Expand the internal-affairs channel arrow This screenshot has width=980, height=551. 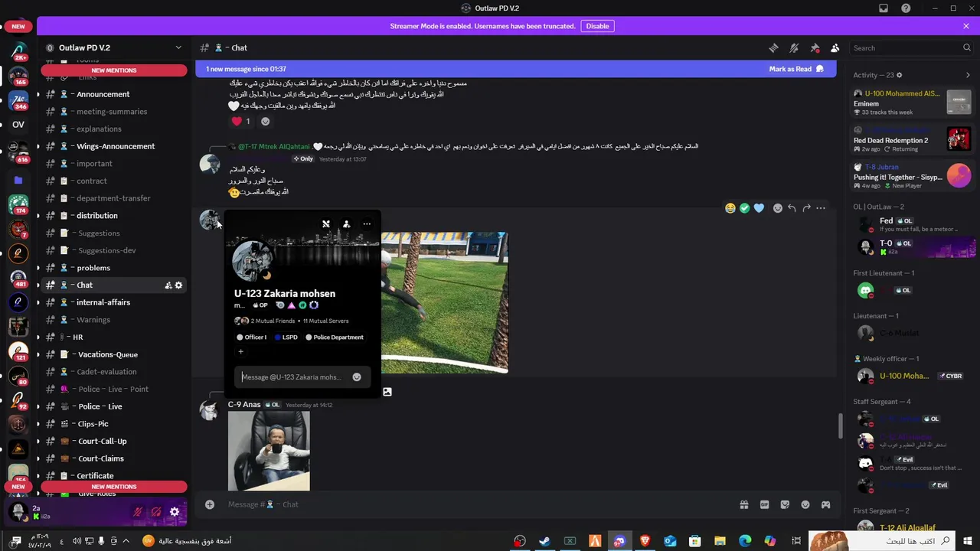pyautogui.click(x=38, y=302)
